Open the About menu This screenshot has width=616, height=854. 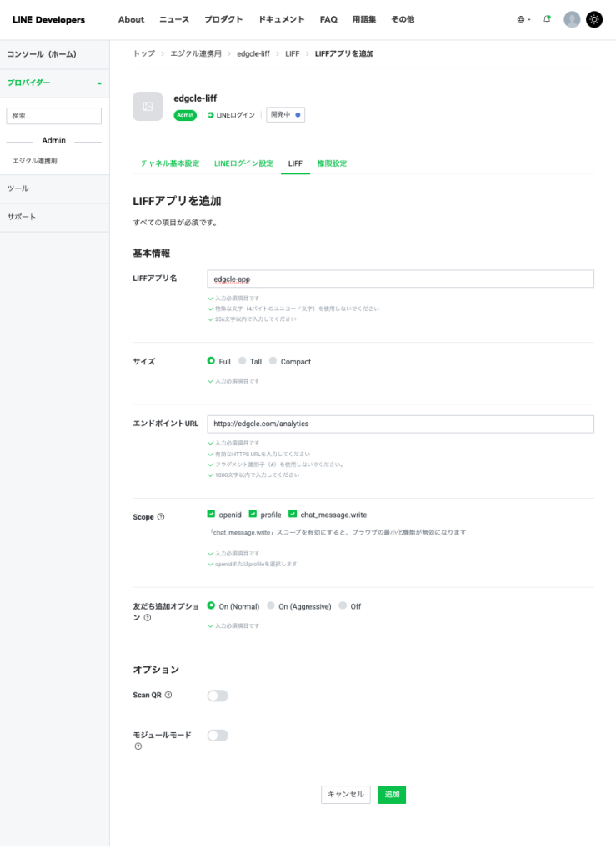pyautogui.click(x=131, y=20)
